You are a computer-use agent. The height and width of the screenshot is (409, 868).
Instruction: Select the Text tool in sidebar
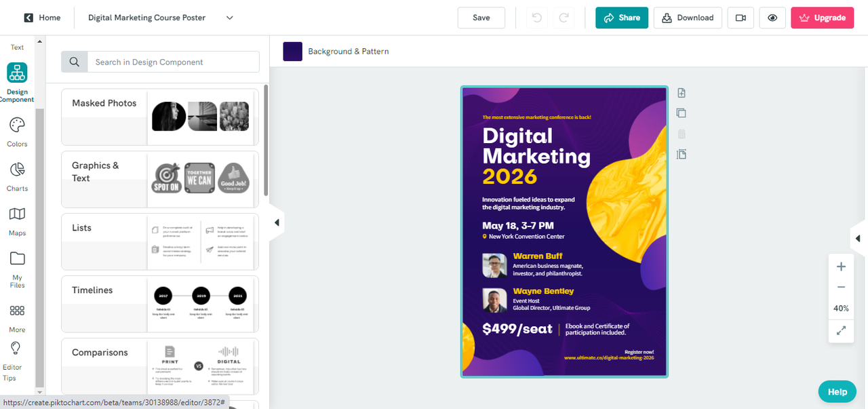tap(17, 47)
